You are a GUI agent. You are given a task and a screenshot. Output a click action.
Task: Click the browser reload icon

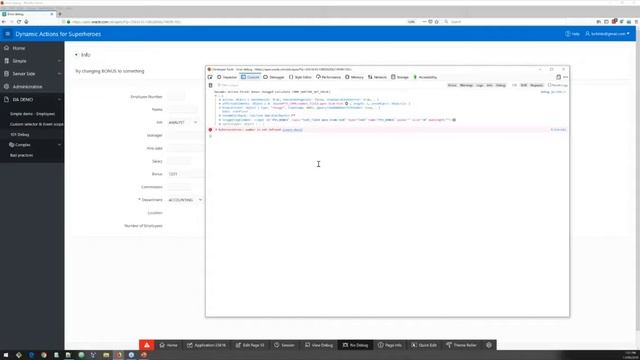pos(19,22)
